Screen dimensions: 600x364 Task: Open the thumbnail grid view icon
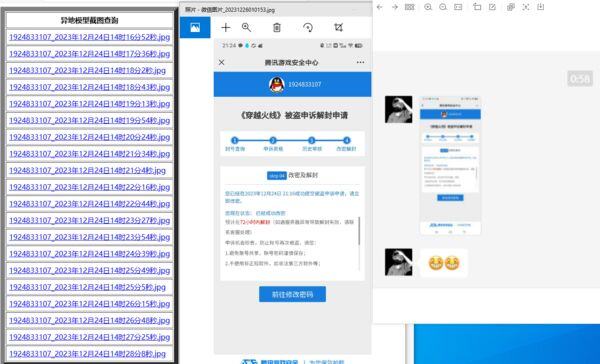point(409,7)
